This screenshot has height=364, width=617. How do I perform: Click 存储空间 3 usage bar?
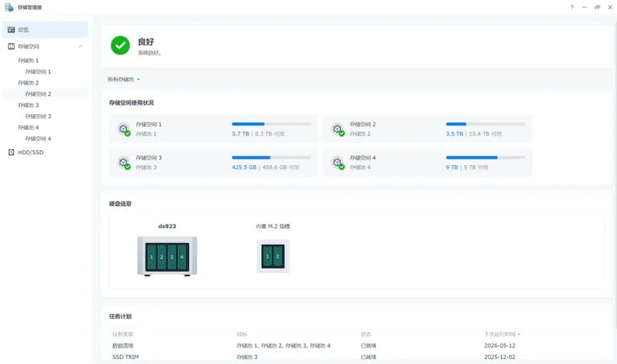coord(272,157)
